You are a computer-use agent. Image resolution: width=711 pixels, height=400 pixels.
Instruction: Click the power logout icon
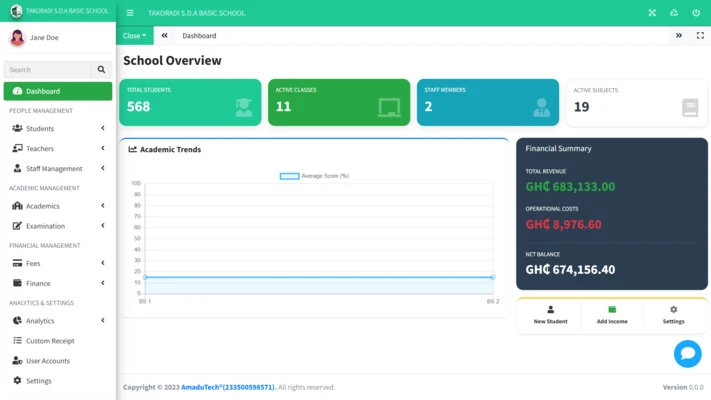click(696, 13)
